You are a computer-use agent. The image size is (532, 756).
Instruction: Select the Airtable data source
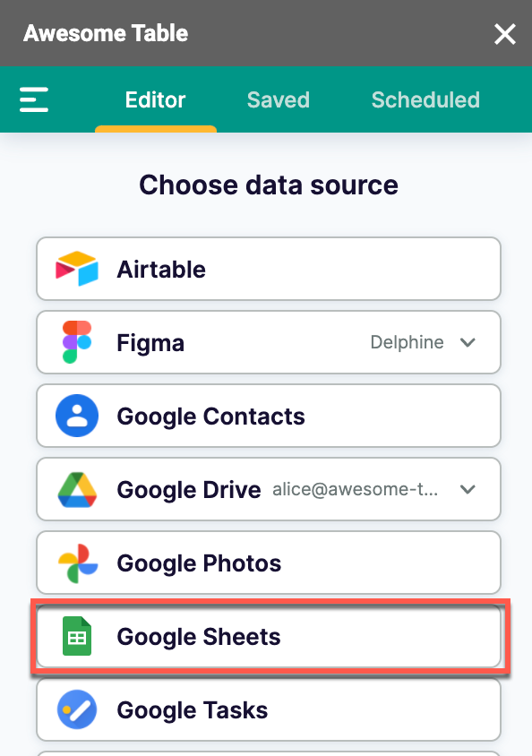(269, 269)
